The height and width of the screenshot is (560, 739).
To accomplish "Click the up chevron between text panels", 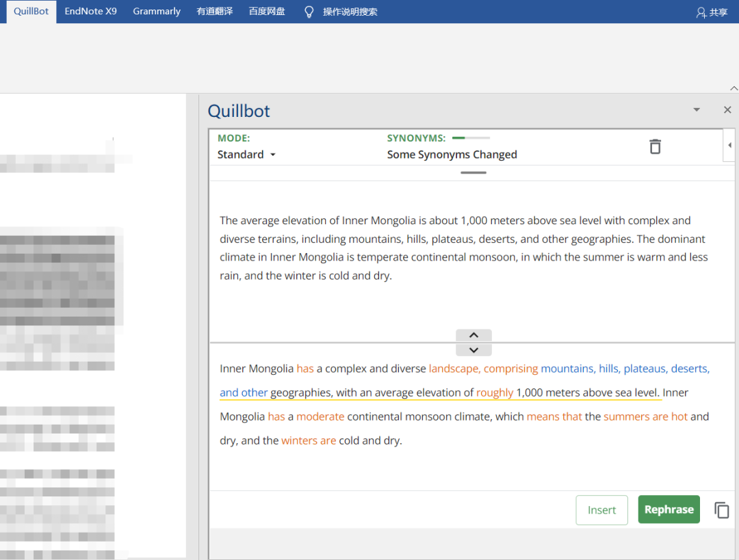I will click(x=474, y=335).
